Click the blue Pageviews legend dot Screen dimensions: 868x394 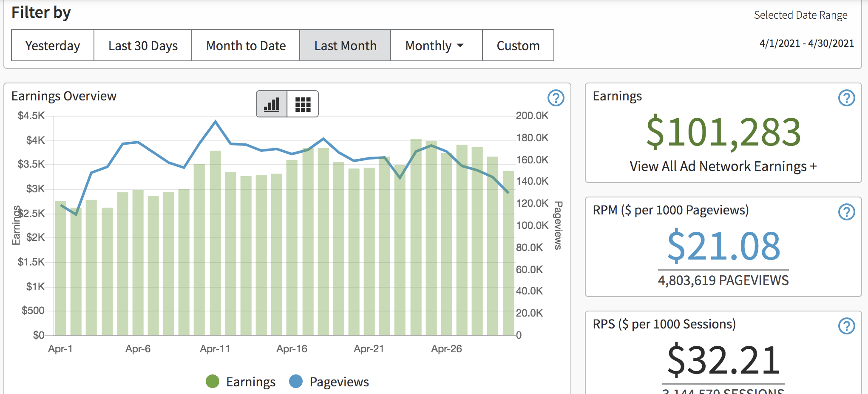click(296, 382)
